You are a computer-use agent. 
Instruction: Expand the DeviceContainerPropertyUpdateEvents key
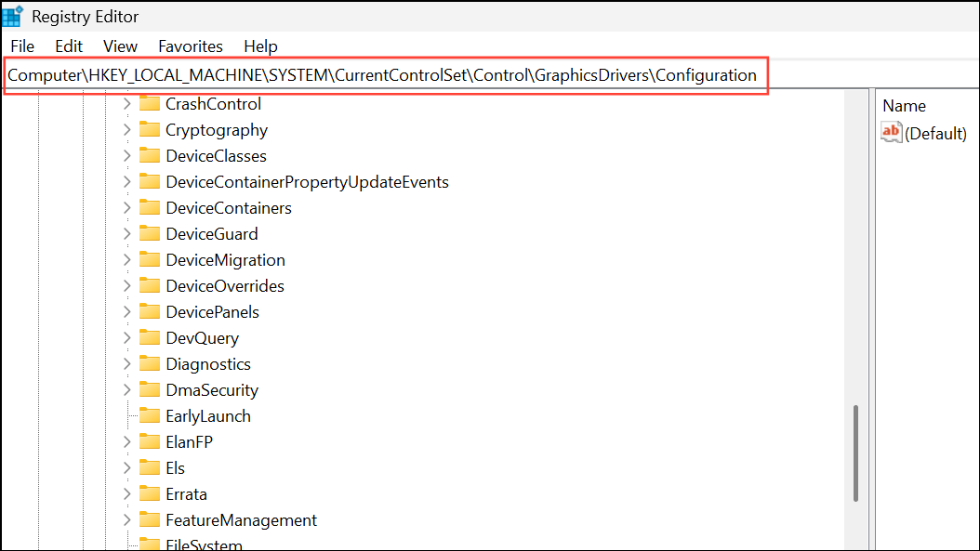point(127,181)
